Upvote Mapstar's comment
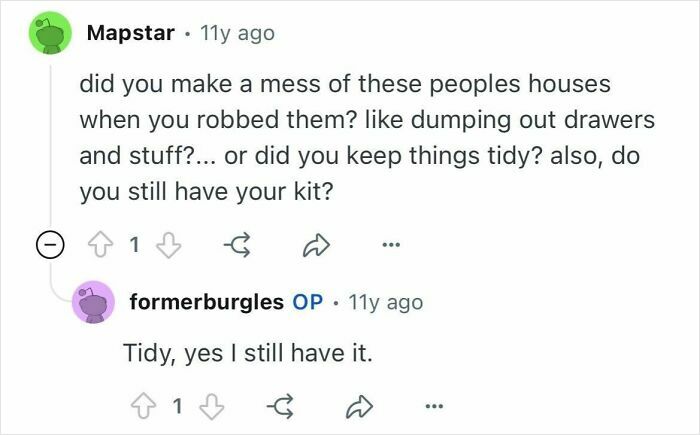Viewport: 700px width, 435px height. (100, 245)
